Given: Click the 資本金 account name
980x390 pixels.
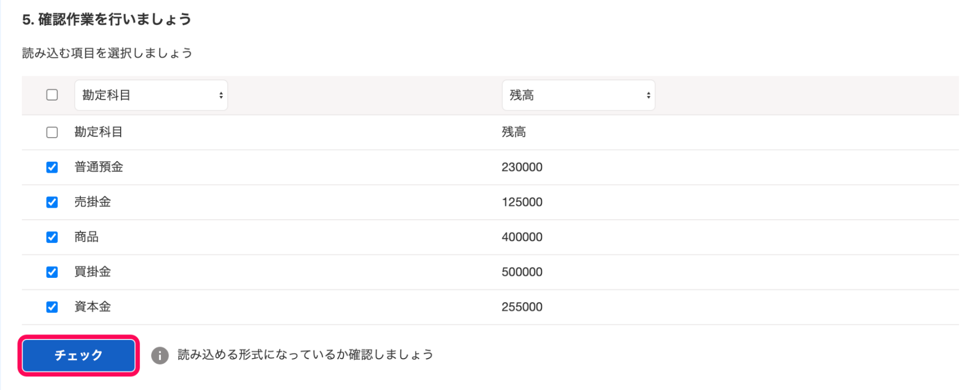Looking at the screenshot, I should click(93, 307).
